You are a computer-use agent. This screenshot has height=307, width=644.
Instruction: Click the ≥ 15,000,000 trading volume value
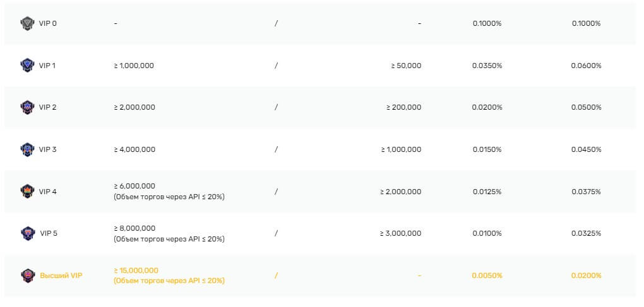tap(136, 270)
